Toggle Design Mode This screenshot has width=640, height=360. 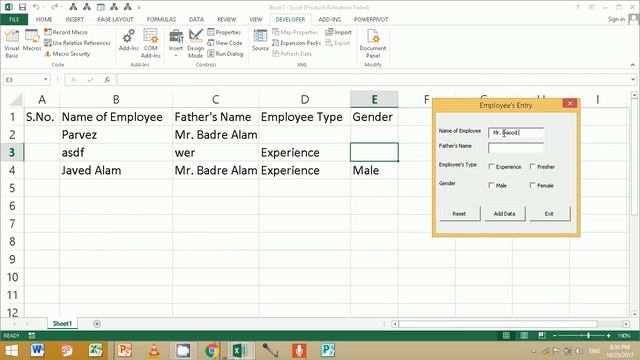(x=196, y=43)
